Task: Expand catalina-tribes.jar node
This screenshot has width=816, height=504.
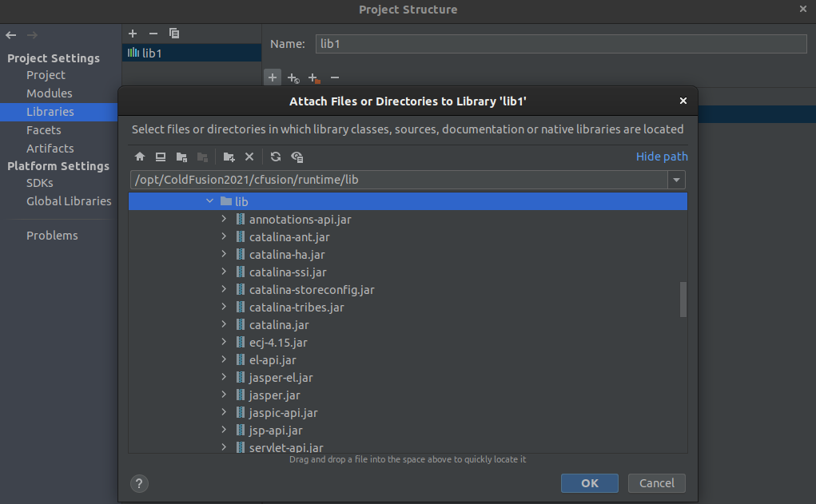Action: coord(224,307)
